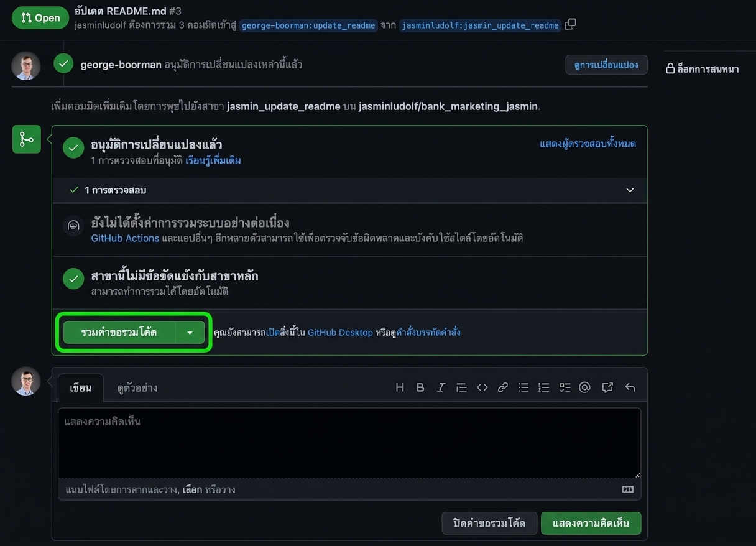Open แสดงผู้ตรวจสอบทั้งหมด link

coord(588,144)
